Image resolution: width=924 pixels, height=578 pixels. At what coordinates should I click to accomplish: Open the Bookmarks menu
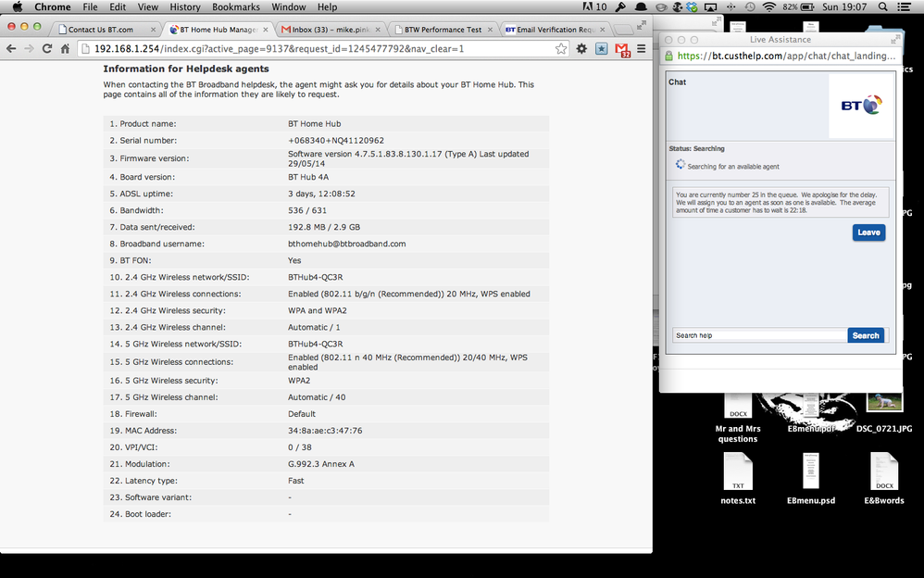236,6
